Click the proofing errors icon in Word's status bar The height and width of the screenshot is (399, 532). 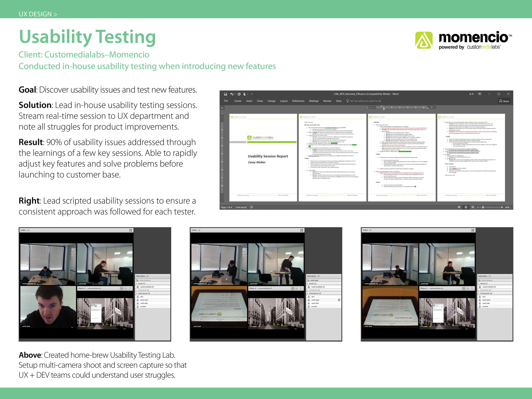click(251, 207)
